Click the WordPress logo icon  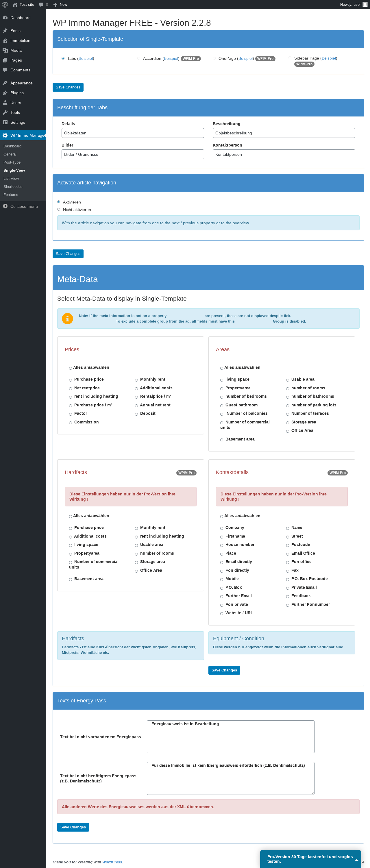point(5,4)
